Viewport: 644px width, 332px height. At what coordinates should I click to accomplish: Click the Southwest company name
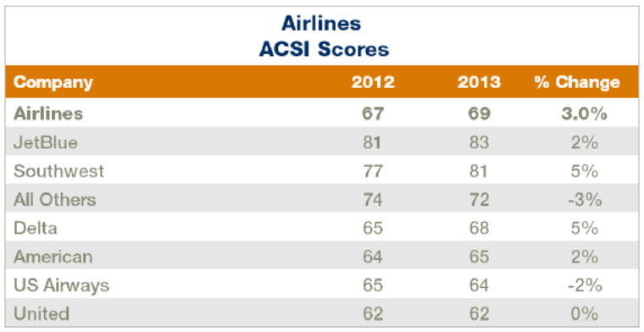click(58, 171)
